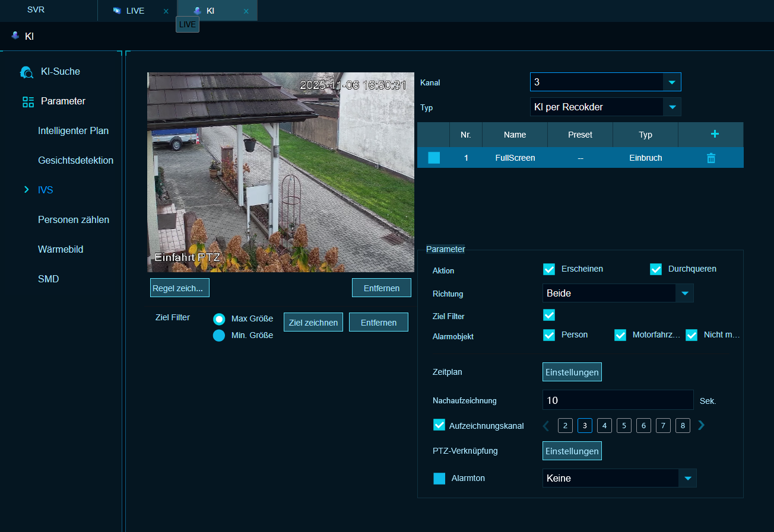The image size is (774, 532).
Task: Switch to the LIVE tab
Action: [135, 11]
